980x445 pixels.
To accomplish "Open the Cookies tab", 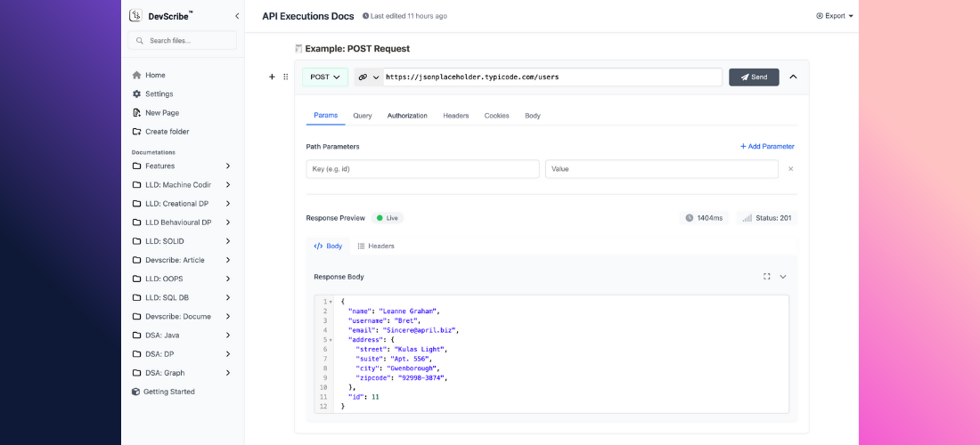I will (x=497, y=116).
